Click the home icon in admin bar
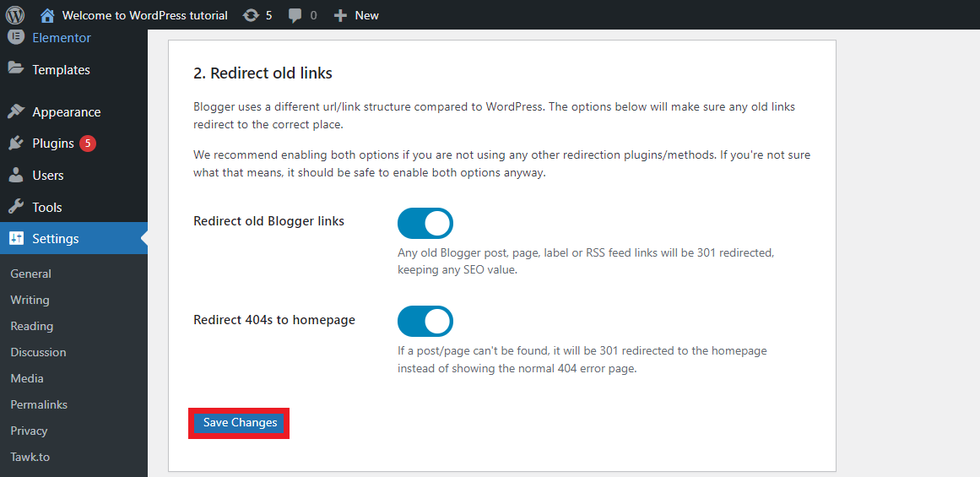The width and height of the screenshot is (980, 477). coord(47,15)
